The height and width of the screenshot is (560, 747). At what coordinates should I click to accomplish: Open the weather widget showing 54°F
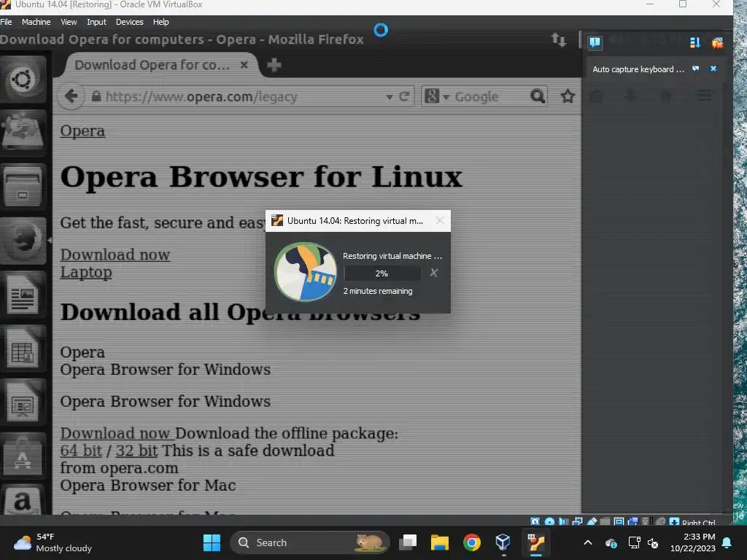(53, 542)
